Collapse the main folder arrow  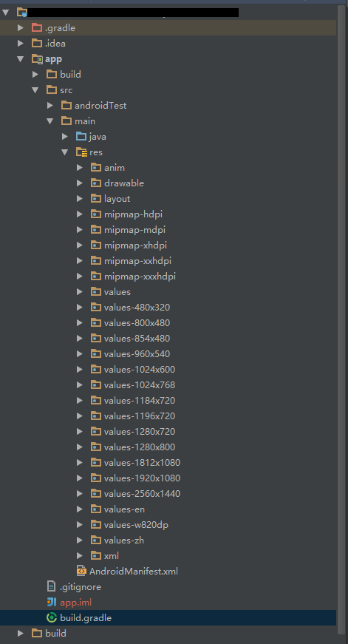click(x=50, y=121)
